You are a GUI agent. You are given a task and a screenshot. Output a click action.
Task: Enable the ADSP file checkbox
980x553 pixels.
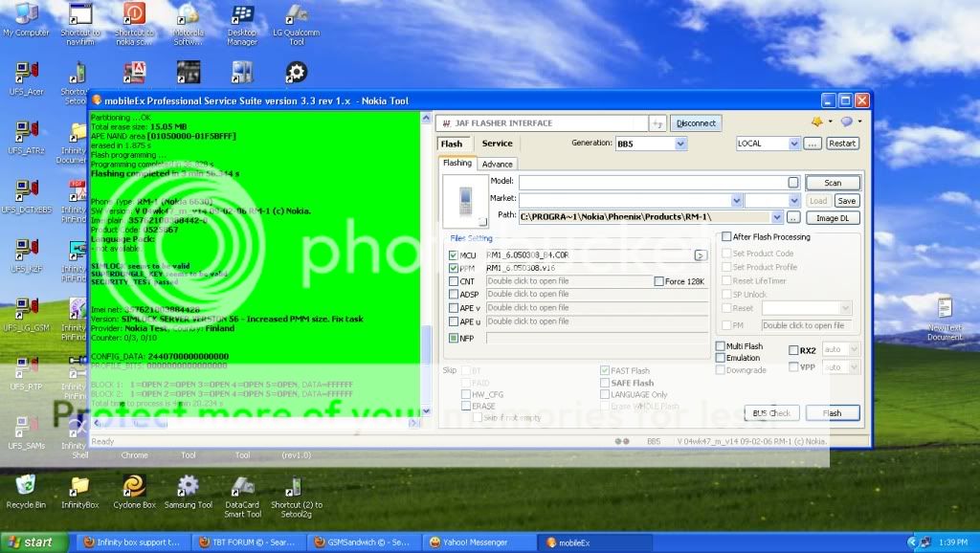click(453, 295)
